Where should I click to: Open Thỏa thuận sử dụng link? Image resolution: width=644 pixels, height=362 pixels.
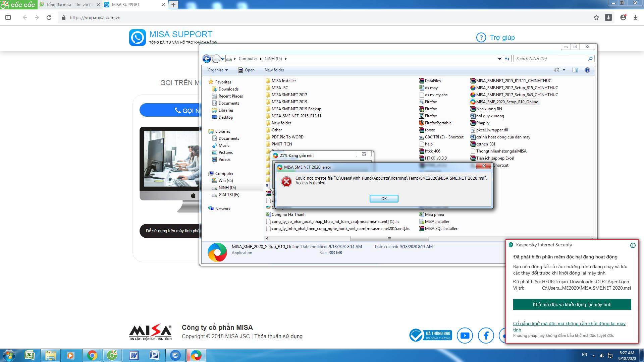[x=278, y=336]
